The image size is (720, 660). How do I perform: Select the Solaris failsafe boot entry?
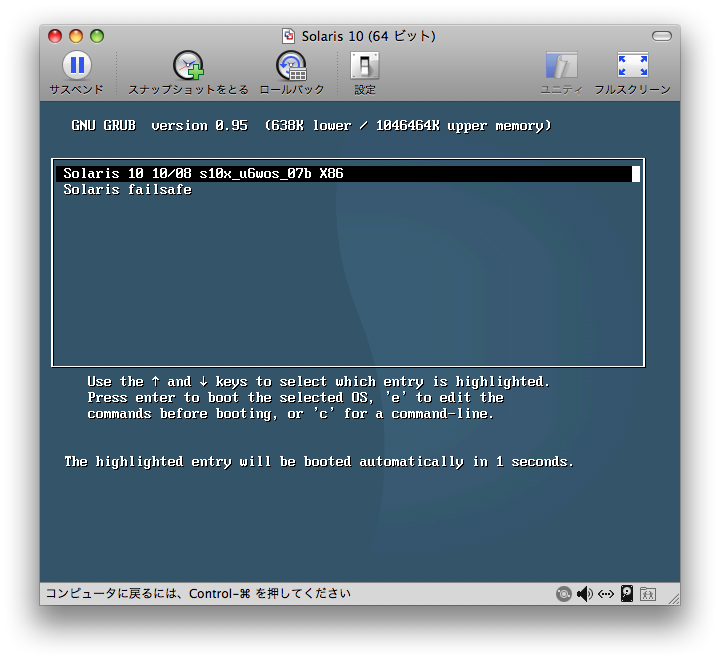(x=127, y=190)
